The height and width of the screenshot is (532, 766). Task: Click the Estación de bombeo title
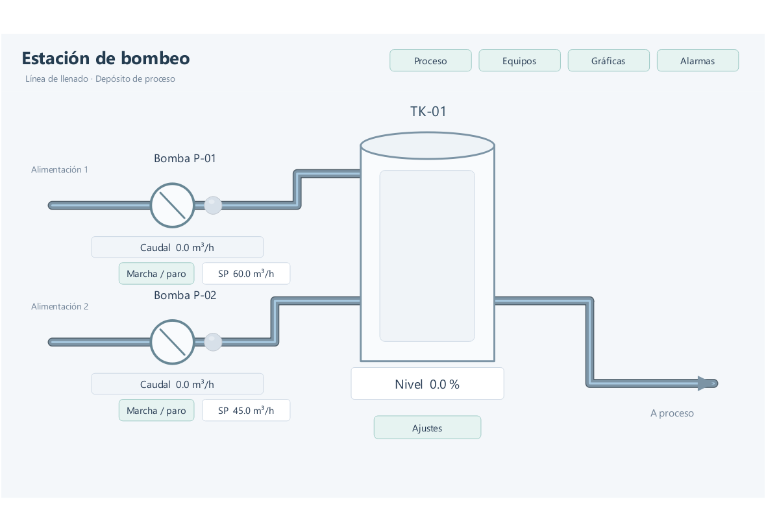pyautogui.click(x=106, y=58)
